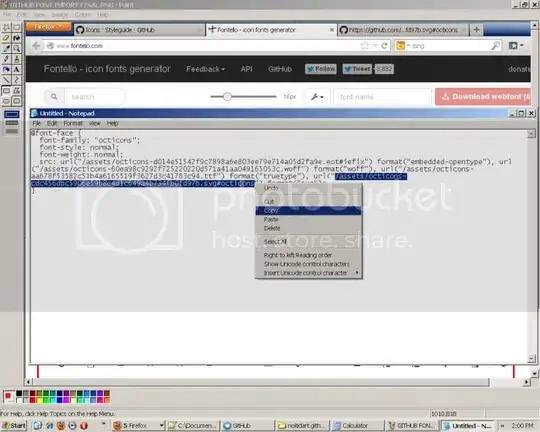The width and height of the screenshot is (540, 432).
Task: Click the browser back arrow button
Action: [37, 45]
